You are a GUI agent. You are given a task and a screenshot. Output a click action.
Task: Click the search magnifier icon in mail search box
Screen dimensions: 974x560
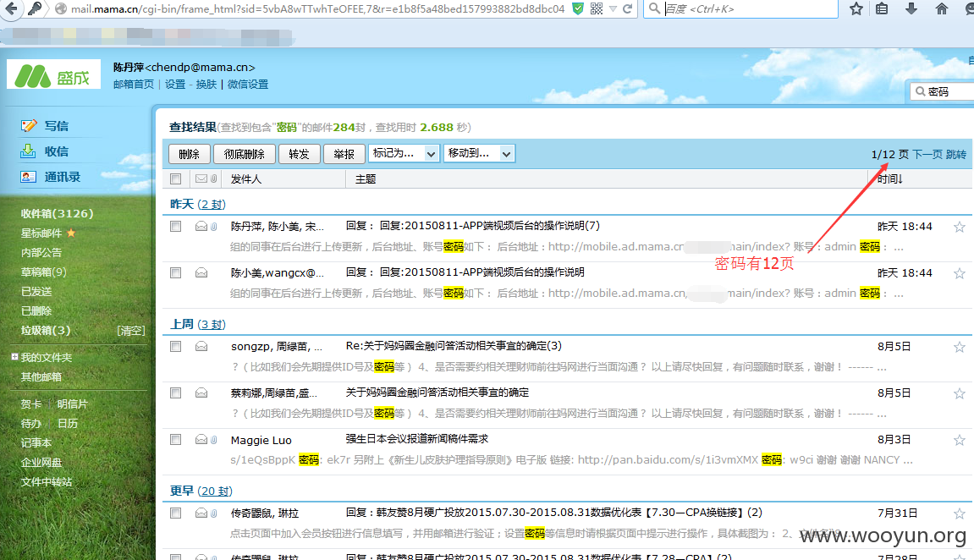point(921,91)
